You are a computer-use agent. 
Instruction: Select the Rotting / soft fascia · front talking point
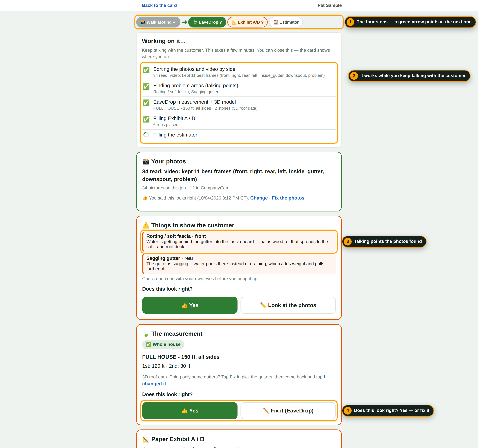(239, 241)
